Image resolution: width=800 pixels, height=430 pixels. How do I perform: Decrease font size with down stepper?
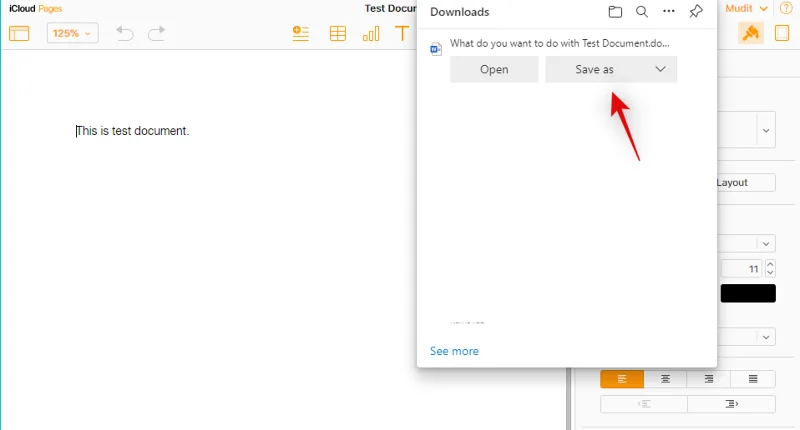click(x=770, y=273)
